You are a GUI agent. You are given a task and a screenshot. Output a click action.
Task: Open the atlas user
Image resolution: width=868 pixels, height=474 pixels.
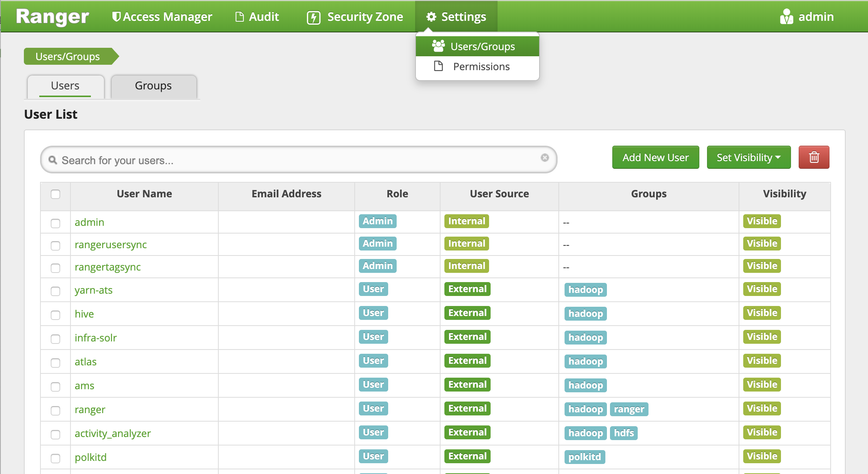click(85, 361)
